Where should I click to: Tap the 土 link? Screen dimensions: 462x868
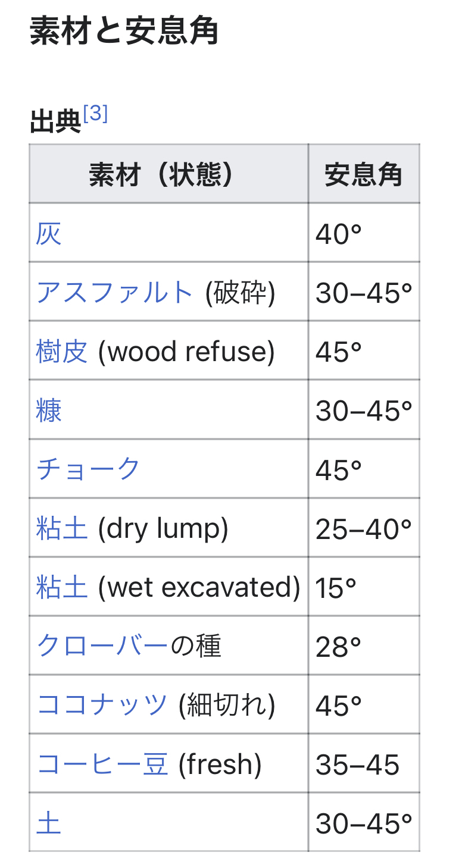pyautogui.click(x=49, y=823)
